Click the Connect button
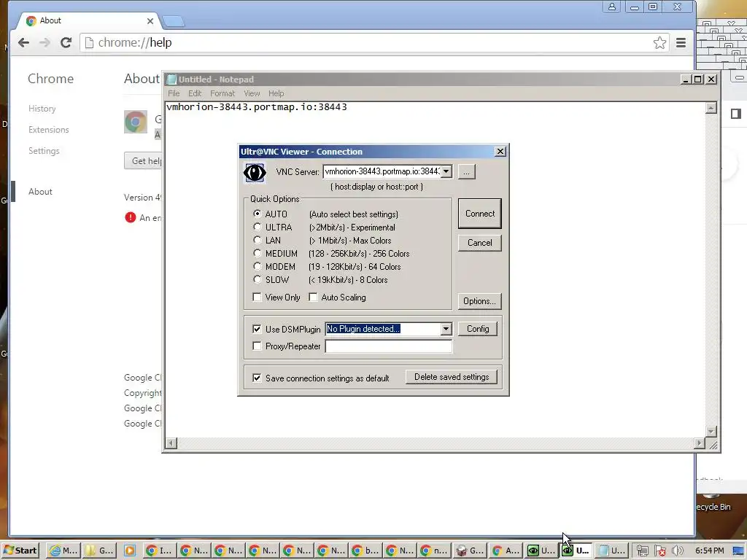 point(480,214)
